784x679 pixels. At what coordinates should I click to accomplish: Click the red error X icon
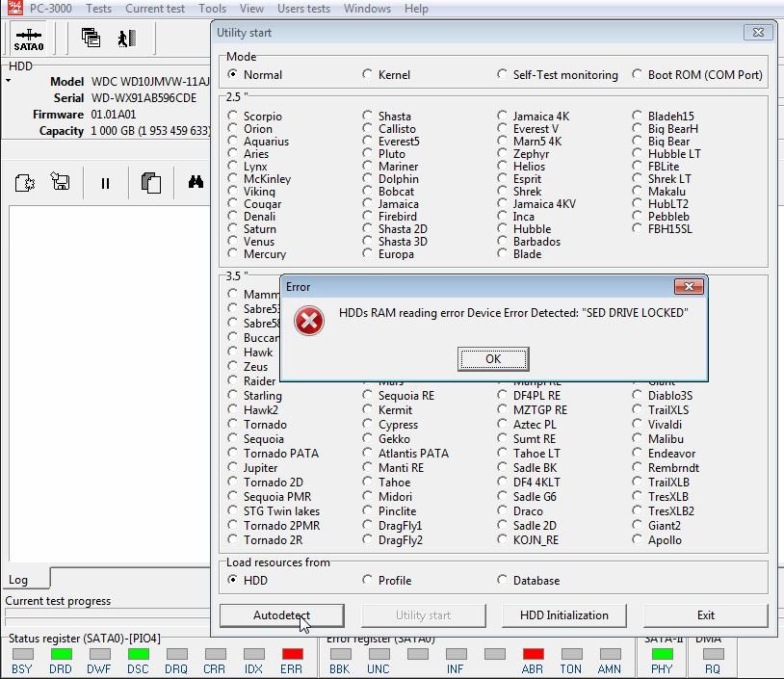click(309, 321)
